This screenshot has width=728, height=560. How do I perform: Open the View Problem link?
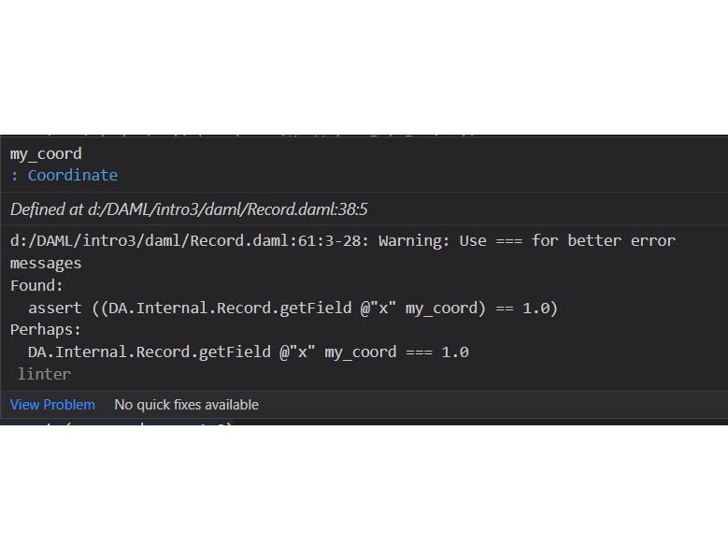[52, 405]
